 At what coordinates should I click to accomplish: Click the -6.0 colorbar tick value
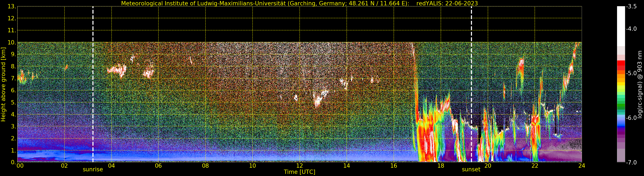click(x=631, y=118)
